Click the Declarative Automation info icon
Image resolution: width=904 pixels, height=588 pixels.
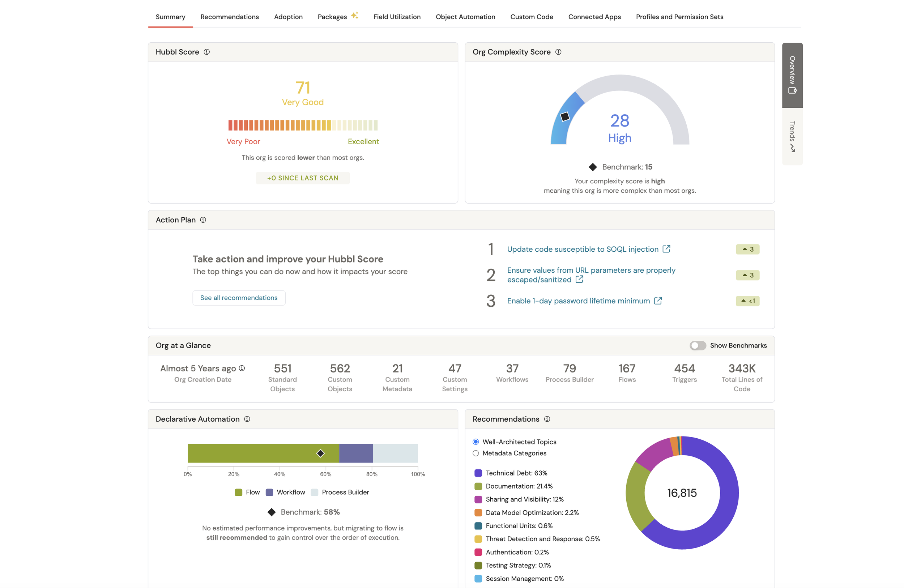tap(247, 419)
